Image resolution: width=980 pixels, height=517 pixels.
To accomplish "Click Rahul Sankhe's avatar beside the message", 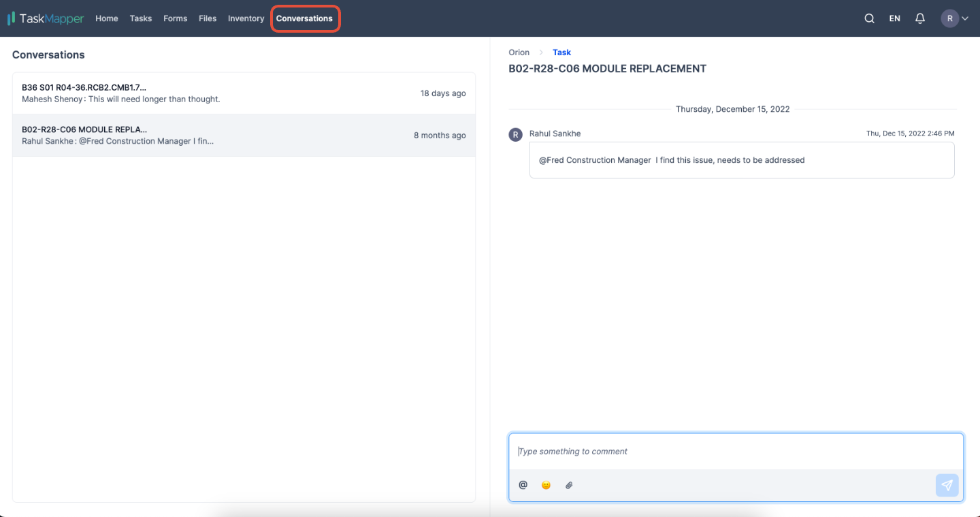I will (x=516, y=134).
